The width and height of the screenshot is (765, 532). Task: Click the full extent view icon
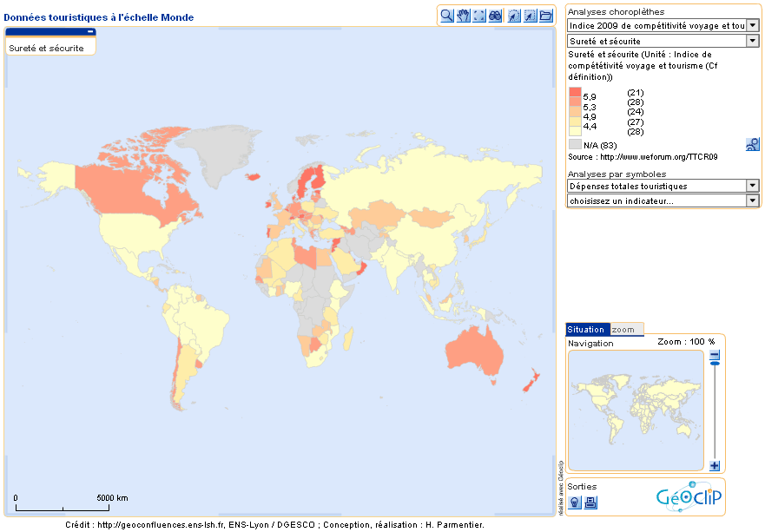[x=478, y=15]
